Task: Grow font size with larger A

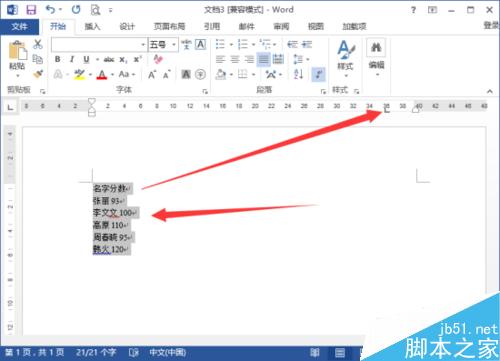Action: tap(152, 74)
